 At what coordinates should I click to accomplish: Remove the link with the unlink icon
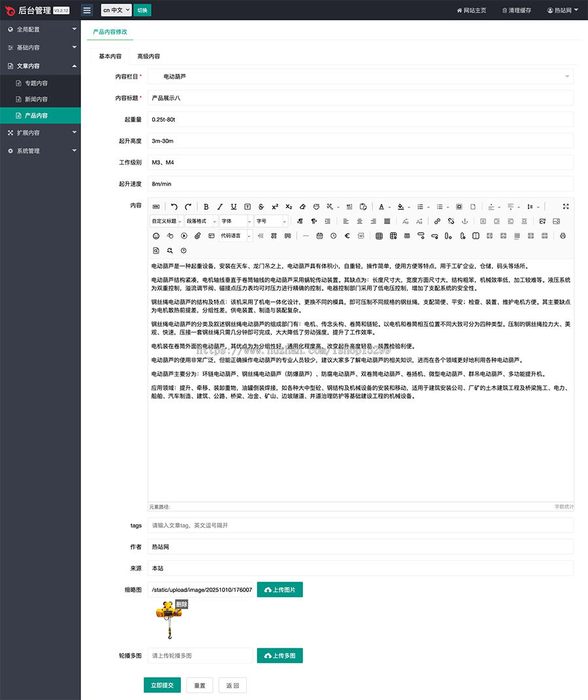(x=451, y=221)
